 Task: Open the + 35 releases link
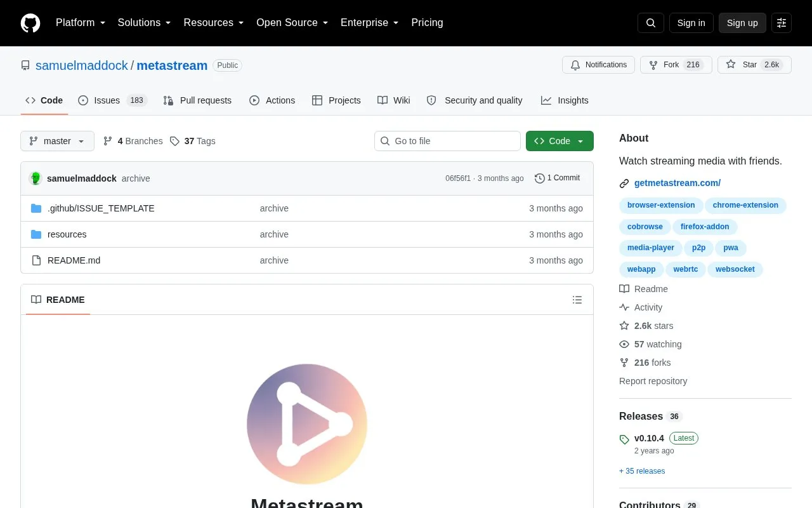coord(642,471)
